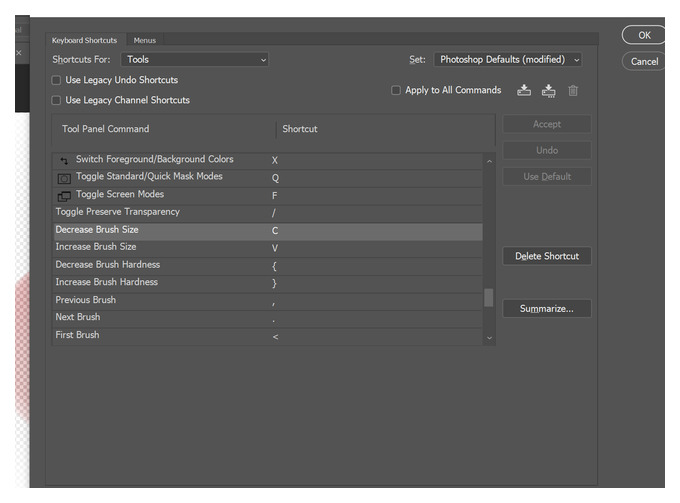Click the Summarize... button
This screenshot has height=503, width=680.
(547, 309)
